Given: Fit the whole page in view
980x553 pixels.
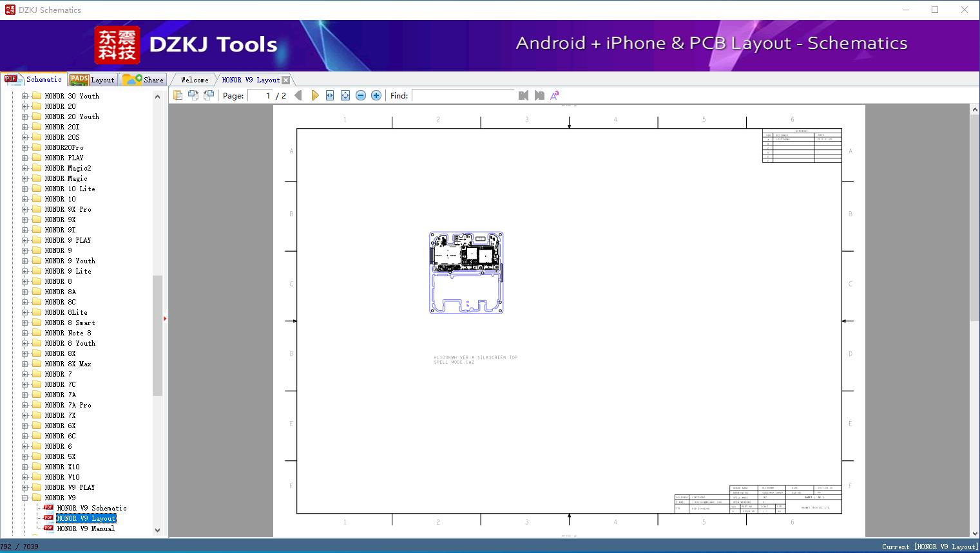Looking at the screenshot, I should coord(345,95).
